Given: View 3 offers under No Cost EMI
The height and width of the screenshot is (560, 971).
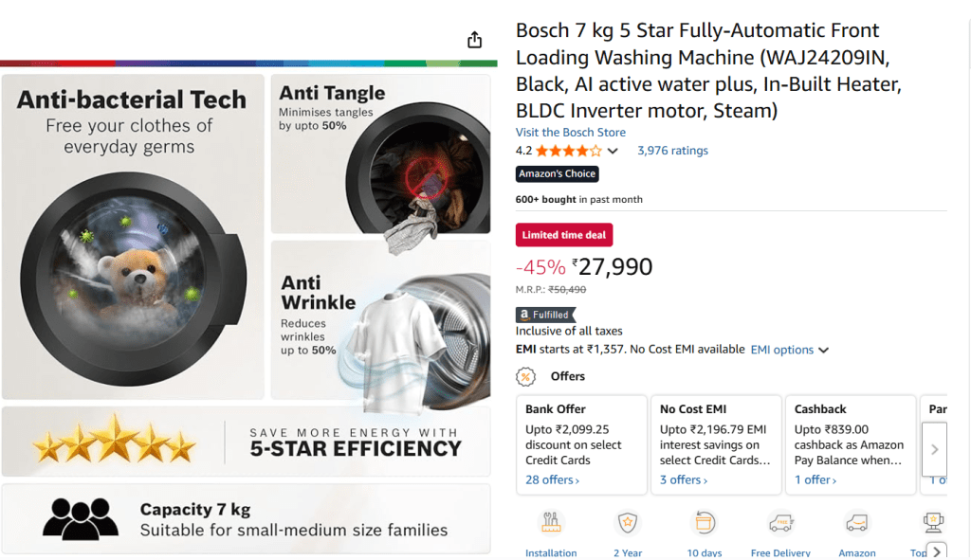Looking at the screenshot, I should 684,480.
